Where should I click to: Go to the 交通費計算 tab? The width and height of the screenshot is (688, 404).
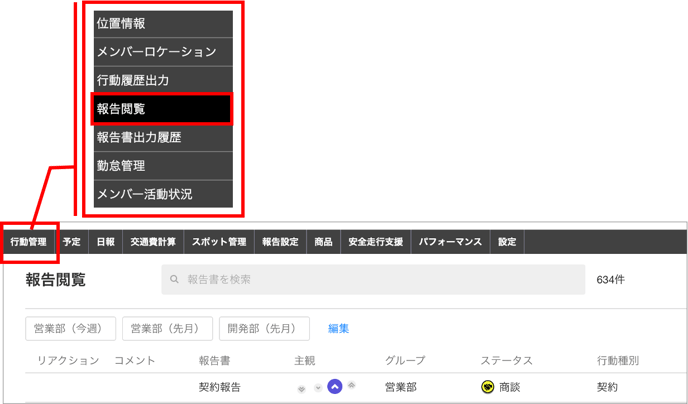(153, 242)
